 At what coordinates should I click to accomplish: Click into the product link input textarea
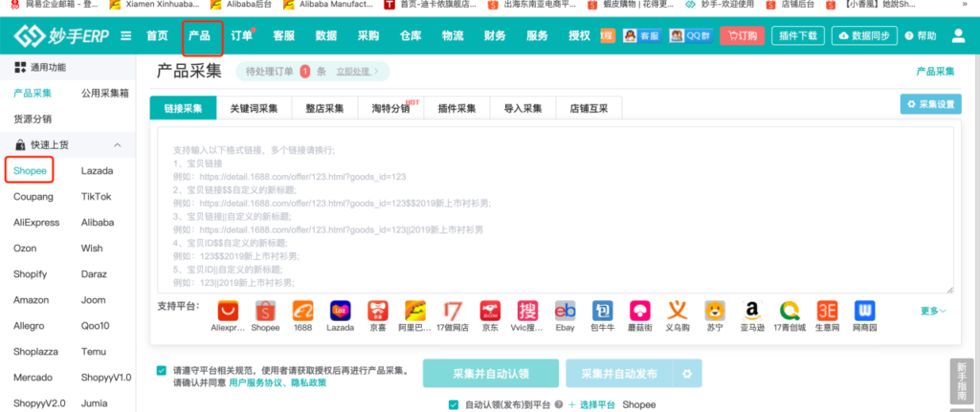click(x=555, y=210)
